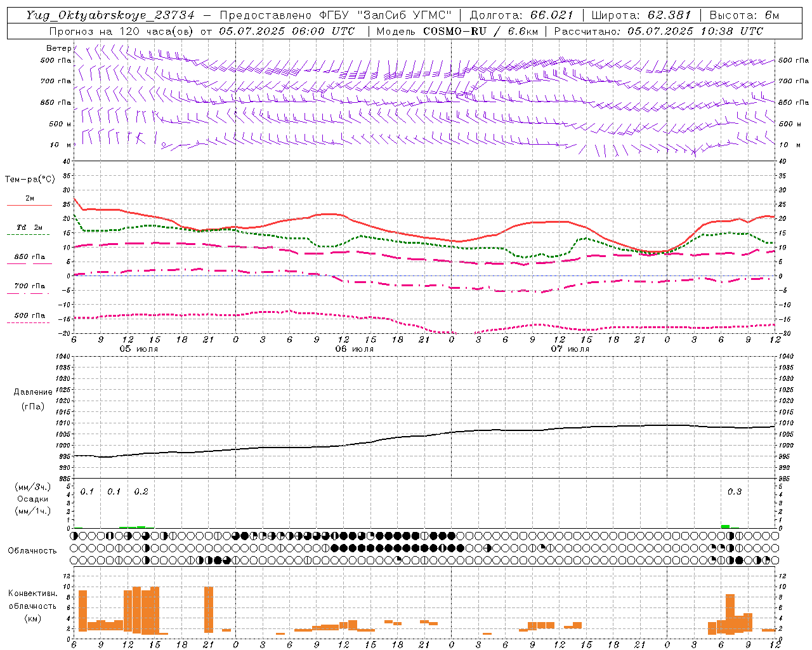Click the left '10 м' wind level label
The height and width of the screenshot is (650, 812).
[61, 145]
